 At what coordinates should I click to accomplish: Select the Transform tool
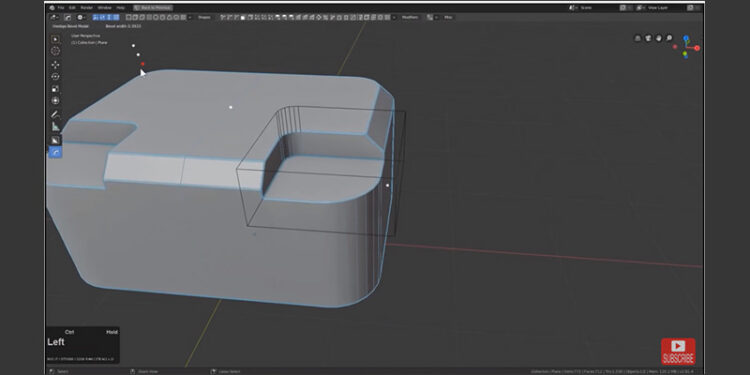(x=55, y=100)
